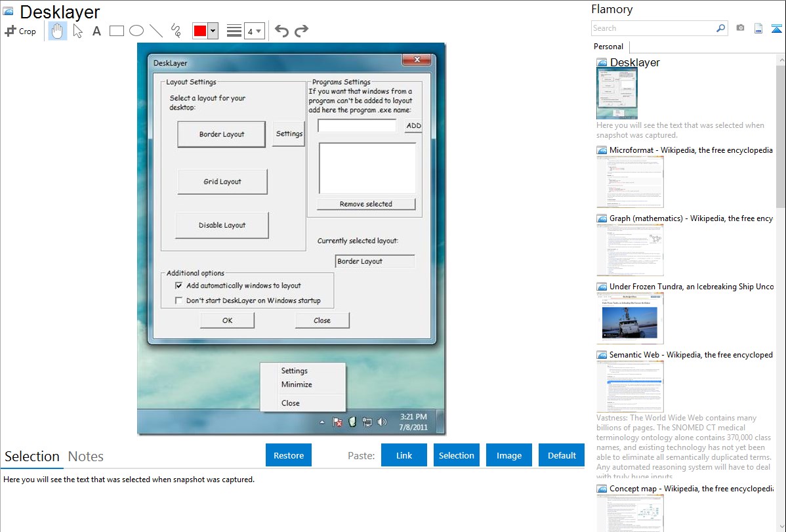The width and height of the screenshot is (786, 532).
Task: Click the Restore button
Action: (x=289, y=455)
